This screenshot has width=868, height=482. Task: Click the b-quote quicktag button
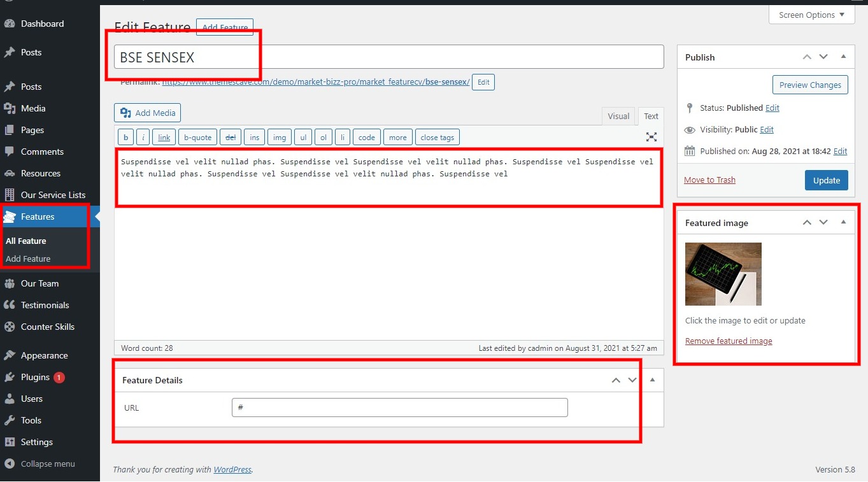(x=197, y=137)
